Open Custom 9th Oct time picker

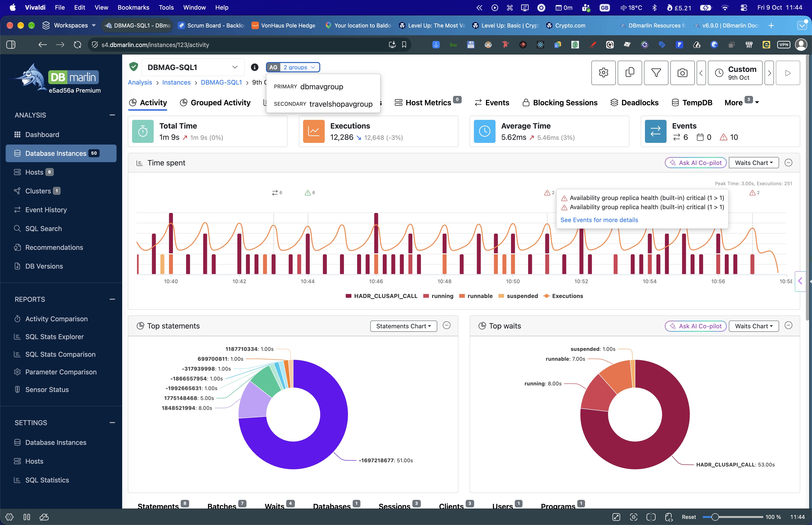click(735, 73)
